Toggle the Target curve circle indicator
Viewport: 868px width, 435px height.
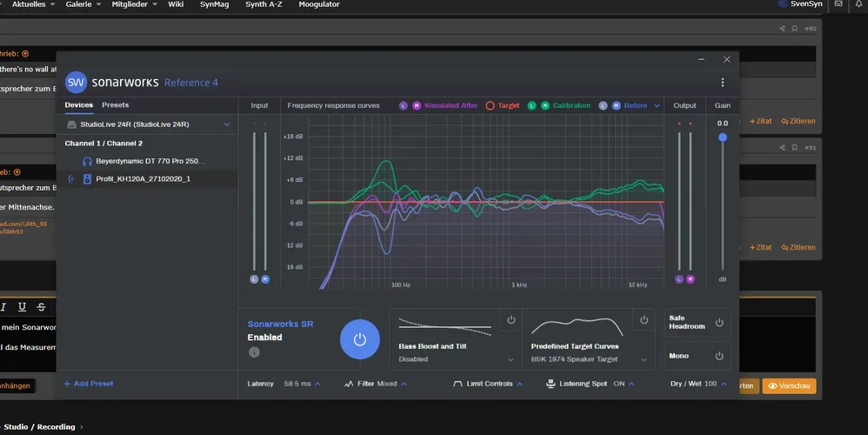click(490, 106)
